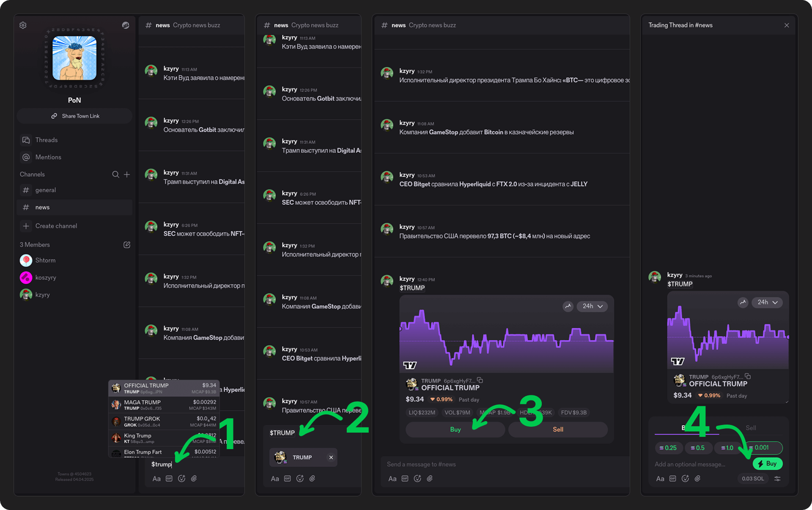This screenshot has height=510, width=812.
Task: Open GIF picker in Trading Thread composer
Action: click(x=673, y=479)
